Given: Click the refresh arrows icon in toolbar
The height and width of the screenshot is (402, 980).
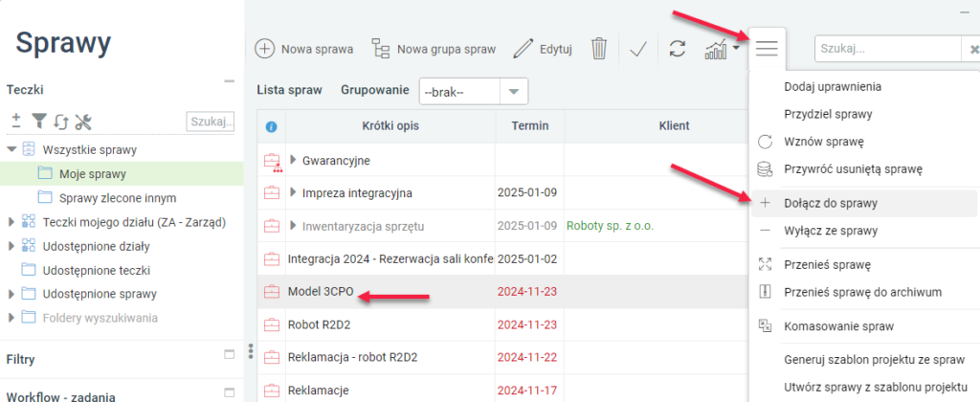Looking at the screenshot, I should [677, 49].
